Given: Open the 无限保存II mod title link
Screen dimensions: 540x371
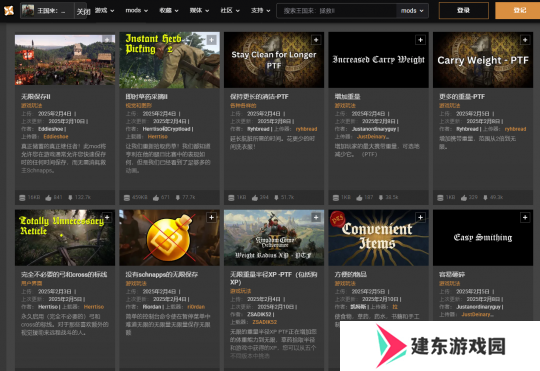Looking at the screenshot, I should coord(35,97).
